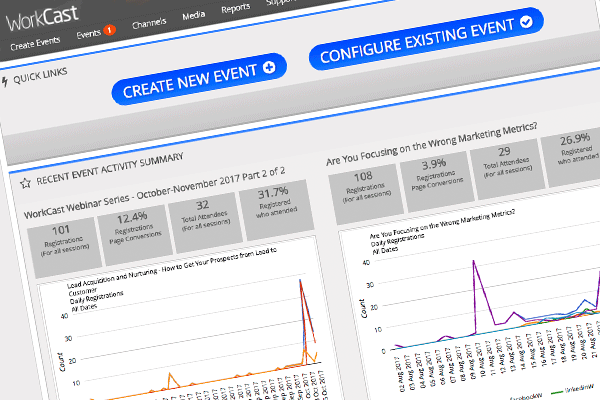
Task: Click the purple peak in the Marketing Metrics chart
Action: click(474, 261)
